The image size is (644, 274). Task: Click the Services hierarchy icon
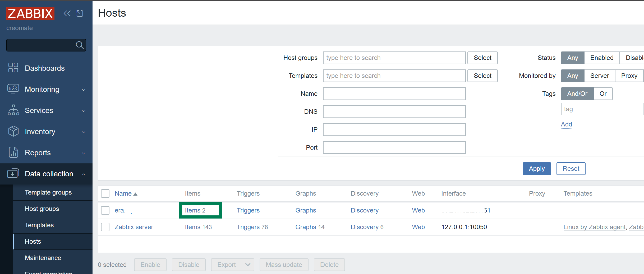point(13,110)
